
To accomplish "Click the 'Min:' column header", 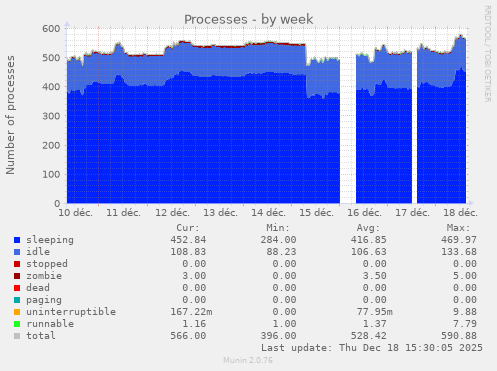I will [278, 228].
